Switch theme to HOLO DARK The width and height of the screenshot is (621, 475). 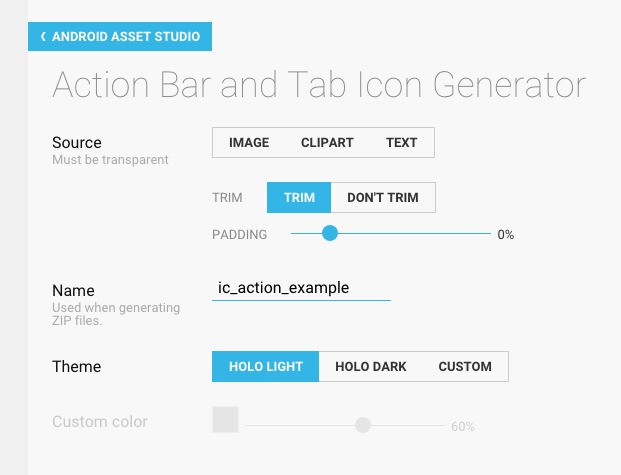(371, 367)
